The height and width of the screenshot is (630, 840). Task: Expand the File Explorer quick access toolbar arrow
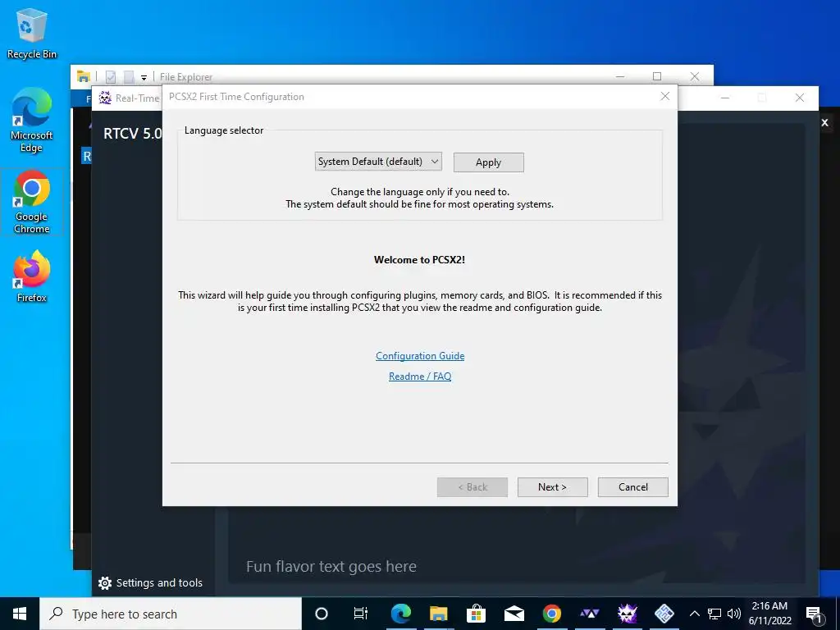click(144, 78)
